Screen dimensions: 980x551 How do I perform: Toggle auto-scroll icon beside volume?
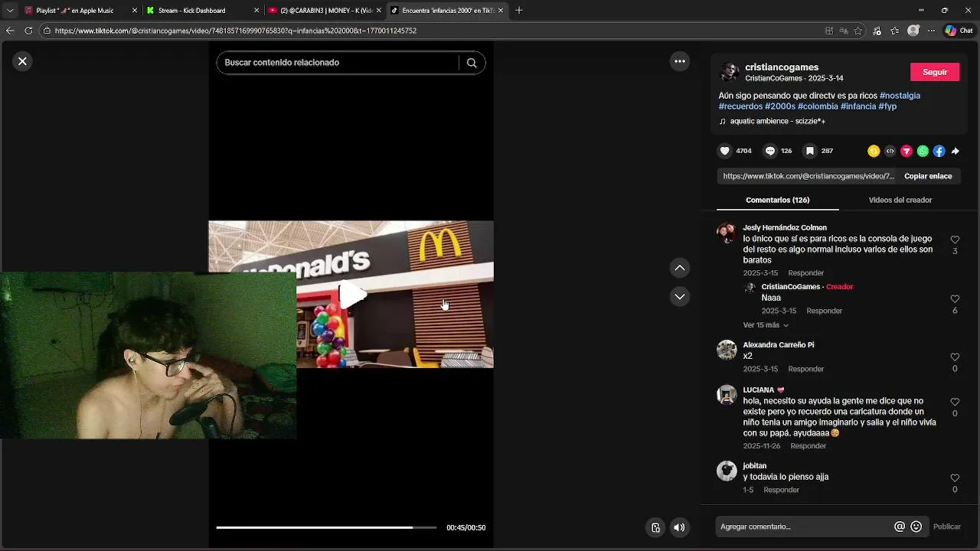[x=655, y=527]
